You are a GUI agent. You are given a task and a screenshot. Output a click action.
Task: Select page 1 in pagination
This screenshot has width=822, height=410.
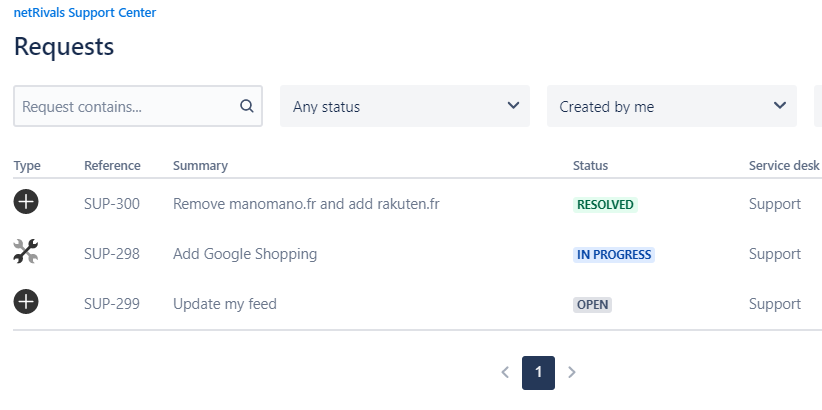(538, 373)
